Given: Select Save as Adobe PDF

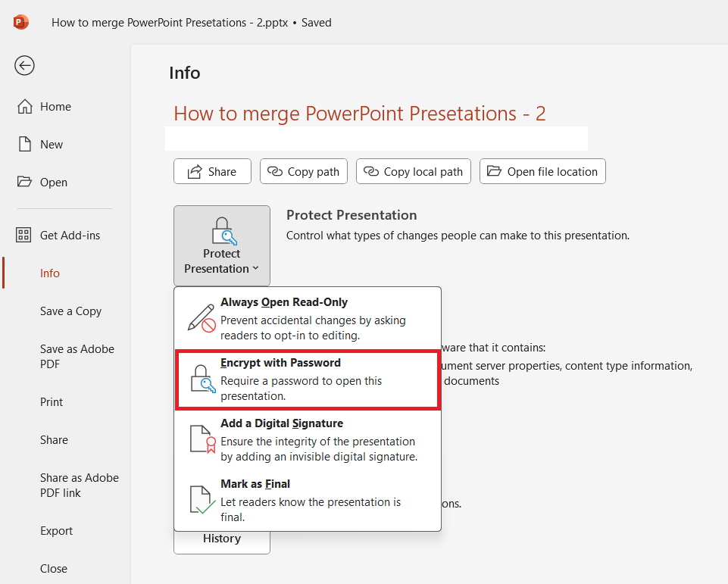Looking at the screenshot, I should (x=77, y=357).
